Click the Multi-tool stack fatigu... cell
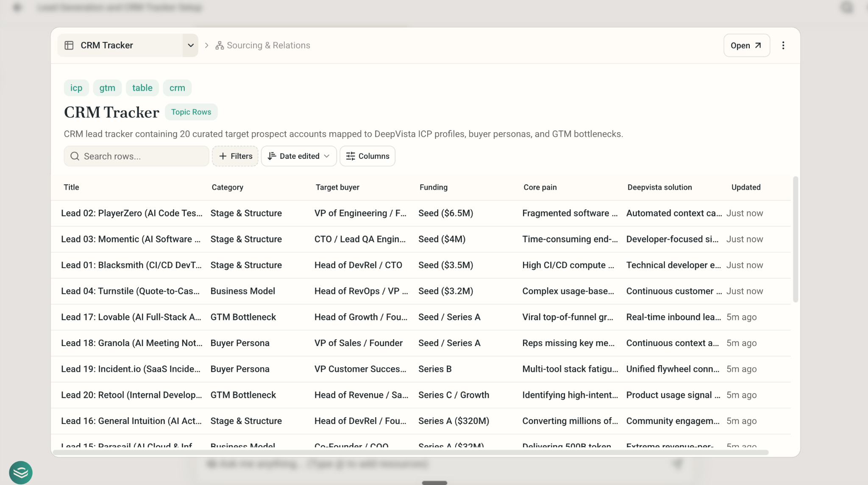The image size is (868, 485). pos(570,369)
